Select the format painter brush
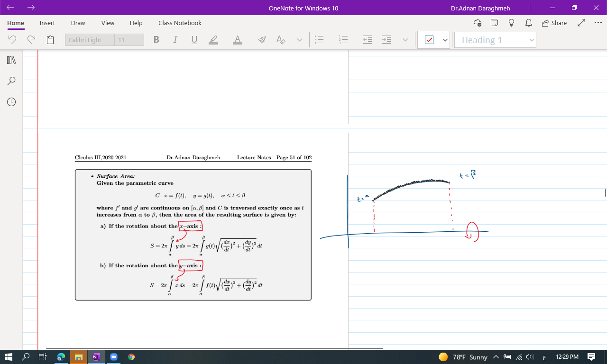607x364 pixels. [x=262, y=40]
